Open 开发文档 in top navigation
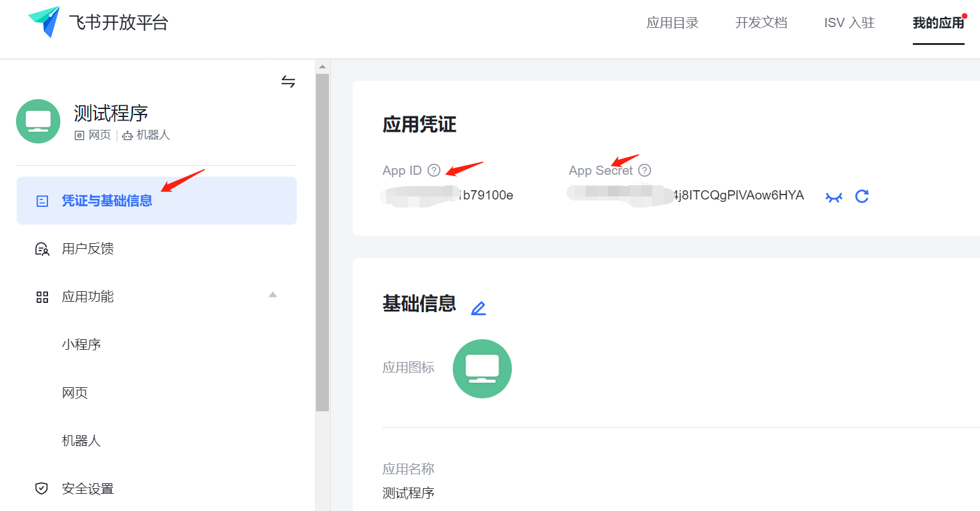The width and height of the screenshot is (980, 511). pos(761,23)
